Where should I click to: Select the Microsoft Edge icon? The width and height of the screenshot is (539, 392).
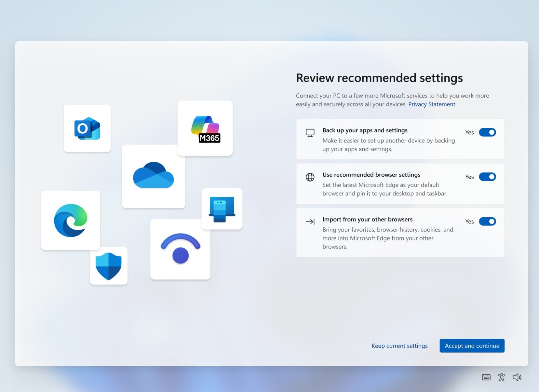coord(70,220)
